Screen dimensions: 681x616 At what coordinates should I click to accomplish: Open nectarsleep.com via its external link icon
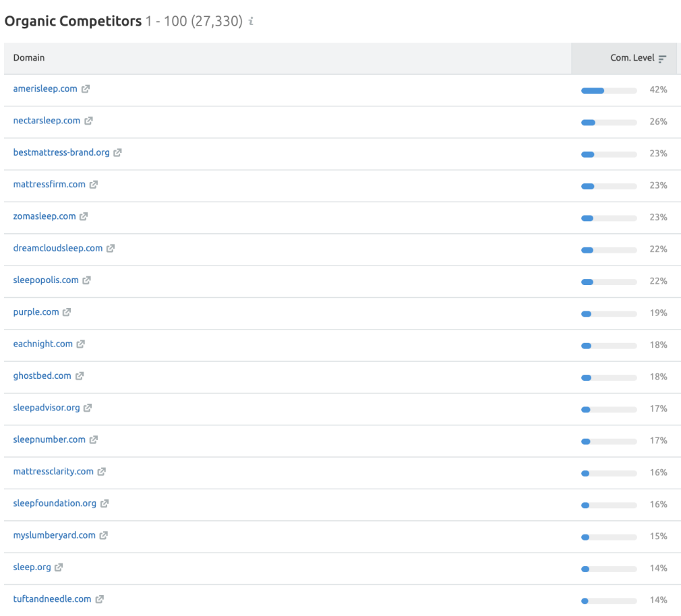88,121
